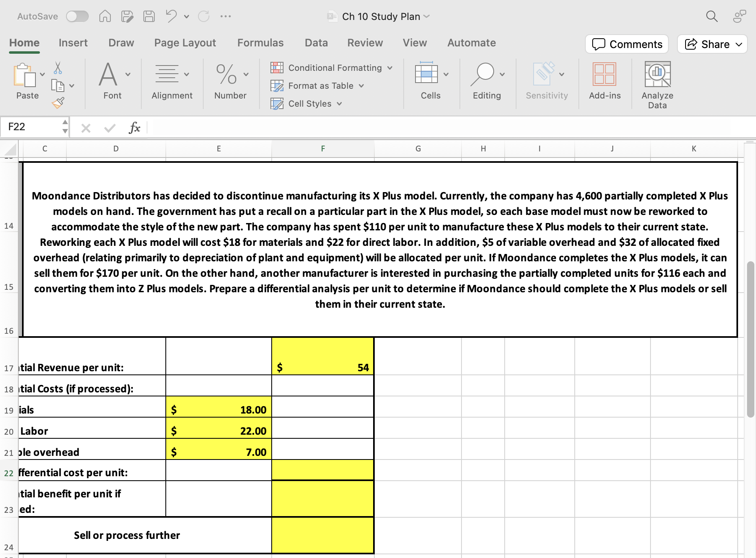Select column G header

(418, 149)
